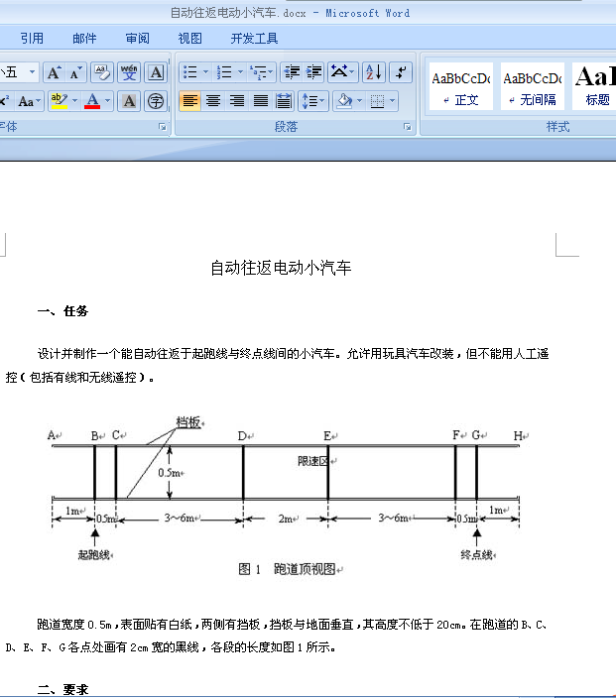Click the Shrink Font button
Viewport: 616px width, 698px height.
(75, 72)
